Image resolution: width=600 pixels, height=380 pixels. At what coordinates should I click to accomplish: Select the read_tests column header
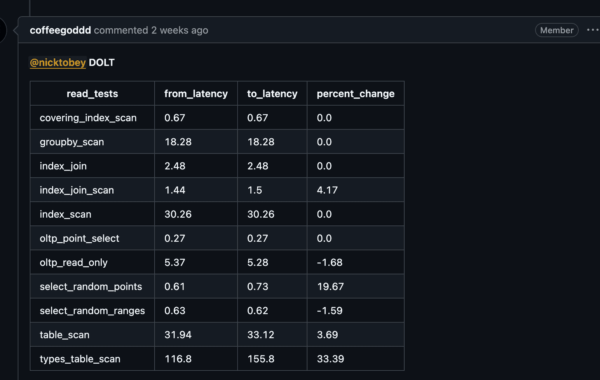coord(92,94)
